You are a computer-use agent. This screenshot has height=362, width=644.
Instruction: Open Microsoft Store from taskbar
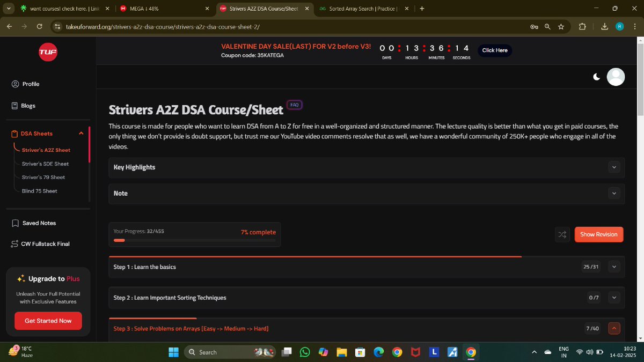360,352
